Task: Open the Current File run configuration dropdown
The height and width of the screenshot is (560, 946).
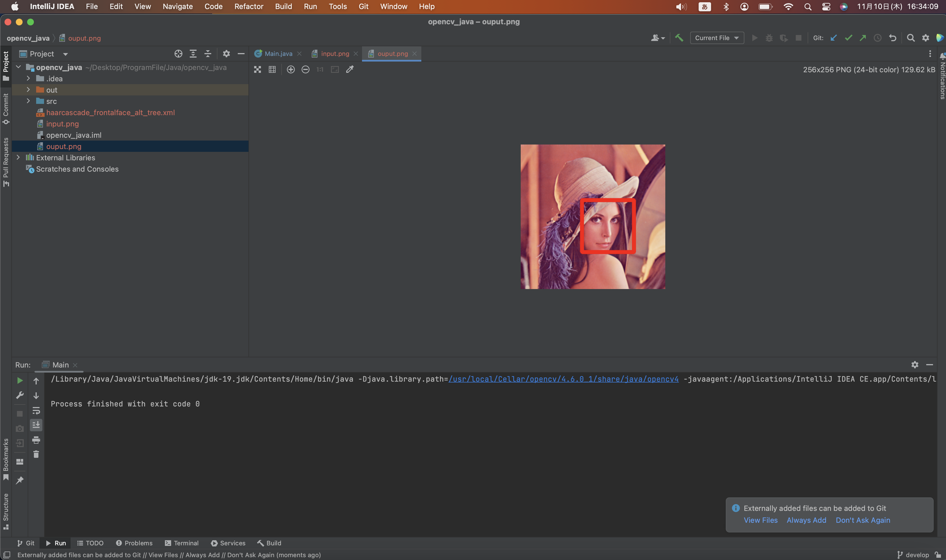Action: [x=716, y=38]
